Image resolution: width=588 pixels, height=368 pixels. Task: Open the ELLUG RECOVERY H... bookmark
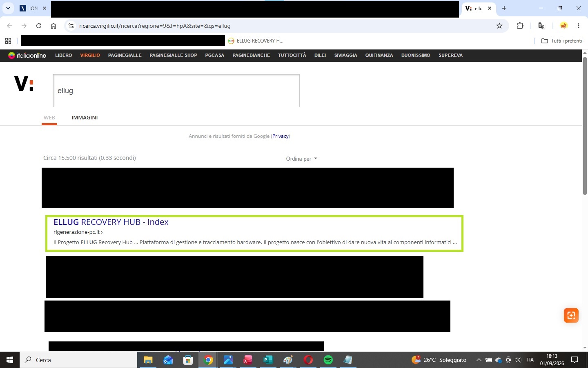(x=256, y=41)
